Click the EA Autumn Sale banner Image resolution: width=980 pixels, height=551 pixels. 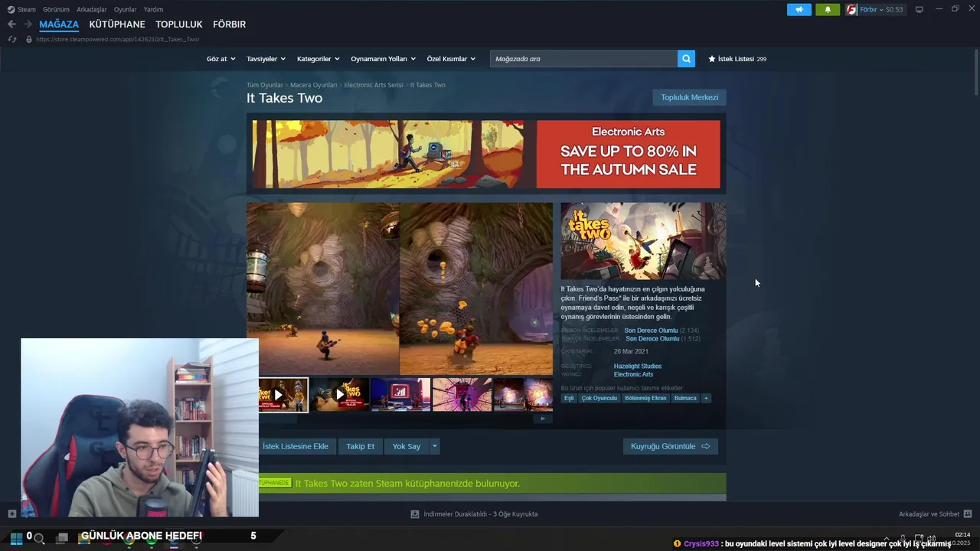[x=486, y=154]
